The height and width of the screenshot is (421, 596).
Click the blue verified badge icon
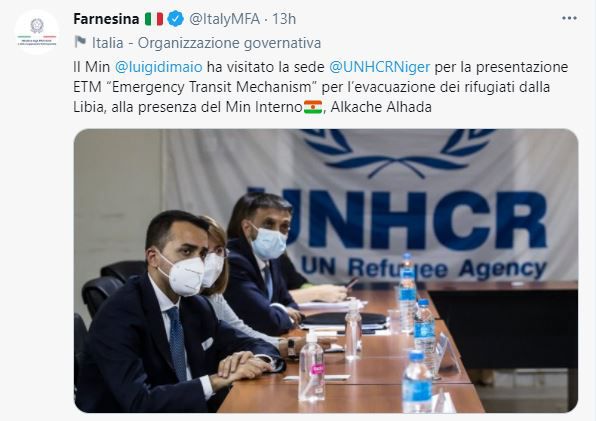(x=175, y=19)
